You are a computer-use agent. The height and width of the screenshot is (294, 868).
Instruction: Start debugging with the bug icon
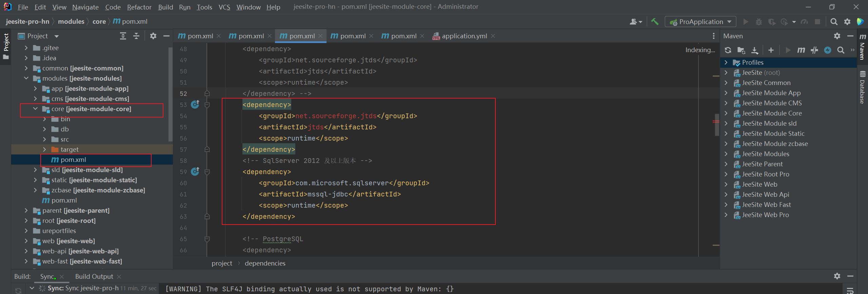759,22
